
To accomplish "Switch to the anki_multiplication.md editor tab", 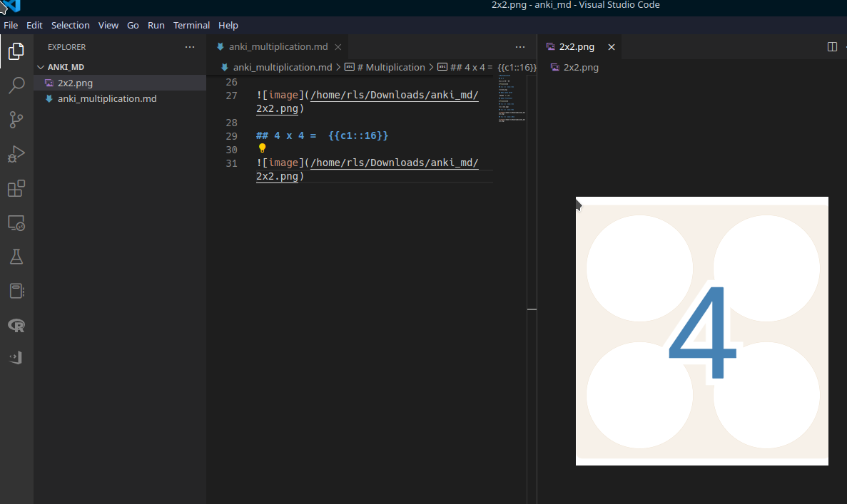I will pyautogui.click(x=278, y=47).
